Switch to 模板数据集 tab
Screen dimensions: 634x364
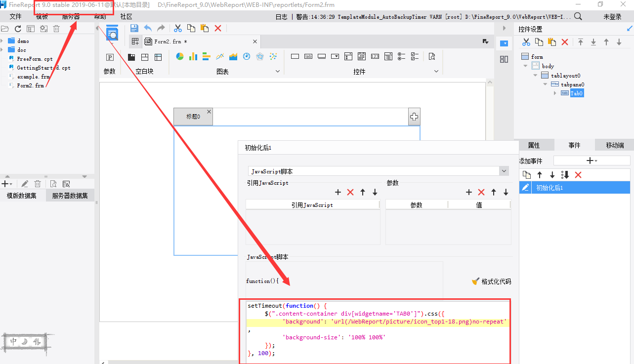click(22, 196)
